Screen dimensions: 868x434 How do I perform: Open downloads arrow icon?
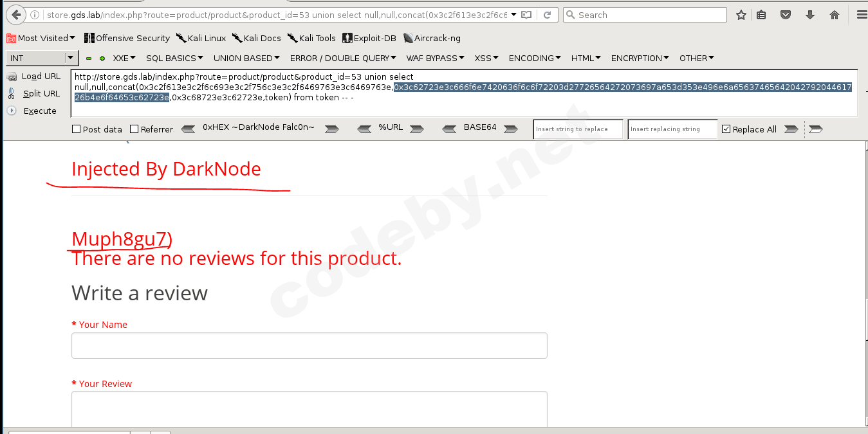[810, 15]
